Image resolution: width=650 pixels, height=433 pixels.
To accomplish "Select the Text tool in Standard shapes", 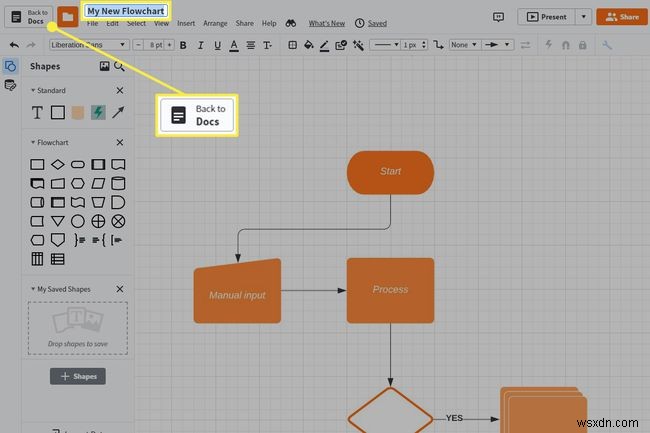I will click(37, 112).
